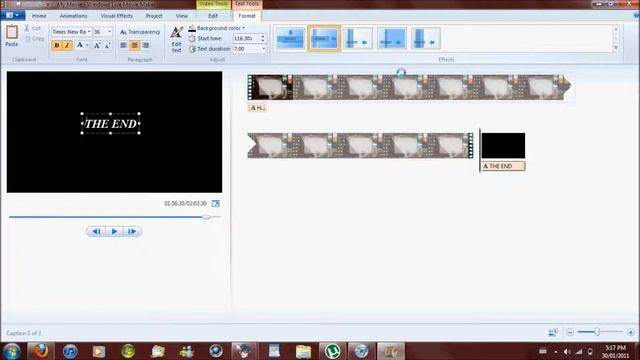Click the Transparency button
This screenshot has width=640, height=360.
pos(140,32)
